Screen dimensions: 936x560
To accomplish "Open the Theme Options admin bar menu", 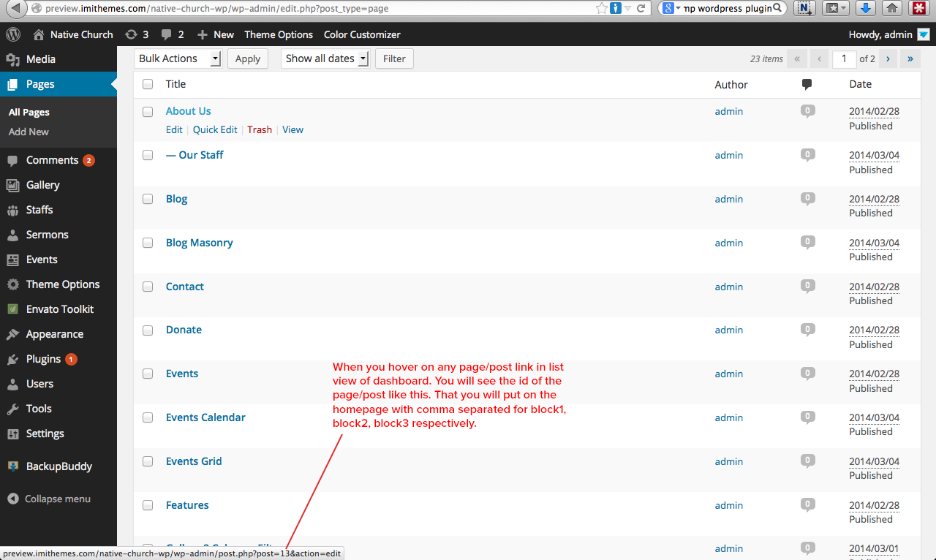I will pyautogui.click(x=279, y=34).
